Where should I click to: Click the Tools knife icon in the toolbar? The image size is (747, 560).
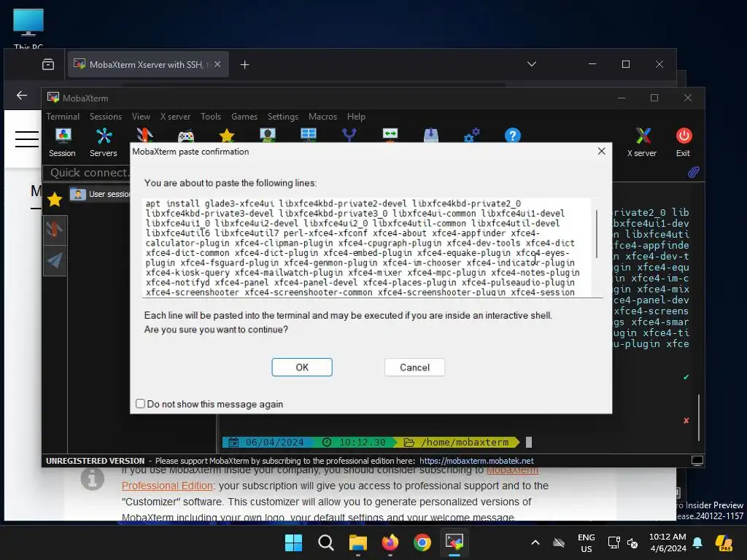click(145, 135)
